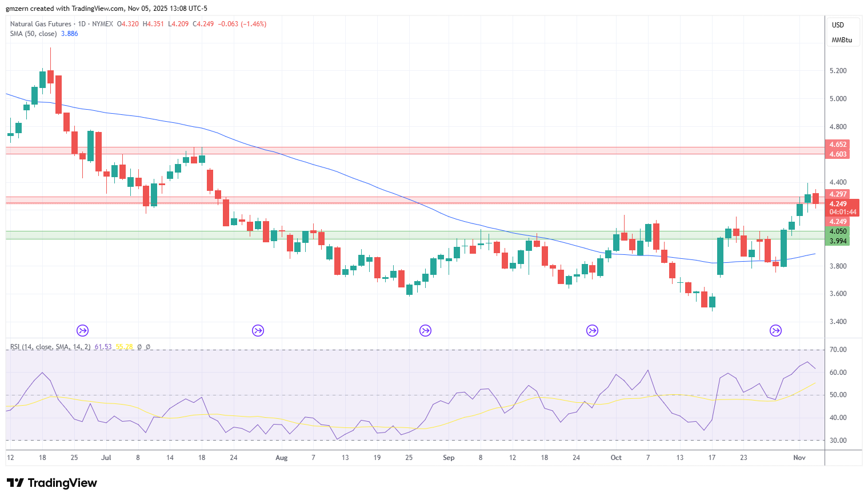Click the 5.200 price axis value

[x=838, y=71]
